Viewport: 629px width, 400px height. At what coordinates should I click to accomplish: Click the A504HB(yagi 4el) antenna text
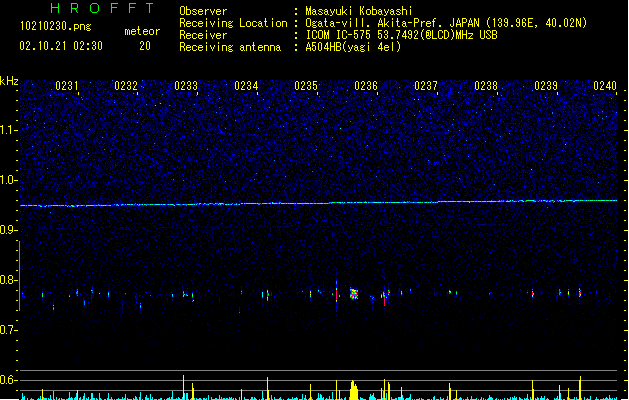click(353, 47)
